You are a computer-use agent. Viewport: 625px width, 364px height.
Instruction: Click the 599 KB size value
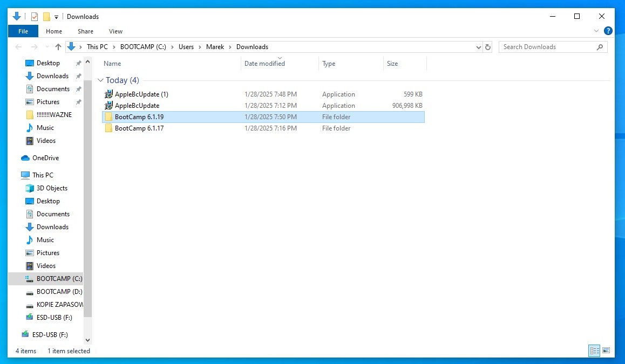pyautogui.click(x=413, y=94)
